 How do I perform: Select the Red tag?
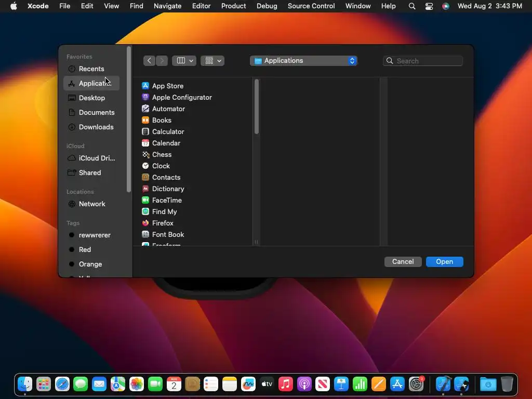click(x=91, y=250)
